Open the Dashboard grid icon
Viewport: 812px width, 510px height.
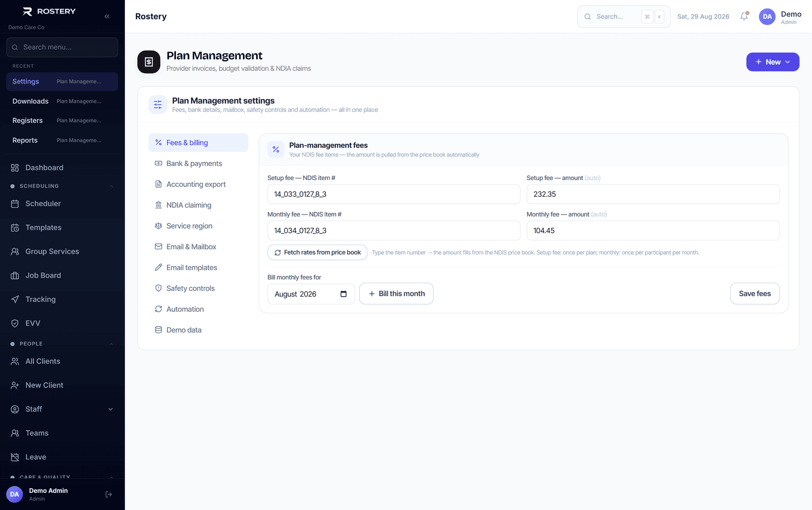point(15,168)
